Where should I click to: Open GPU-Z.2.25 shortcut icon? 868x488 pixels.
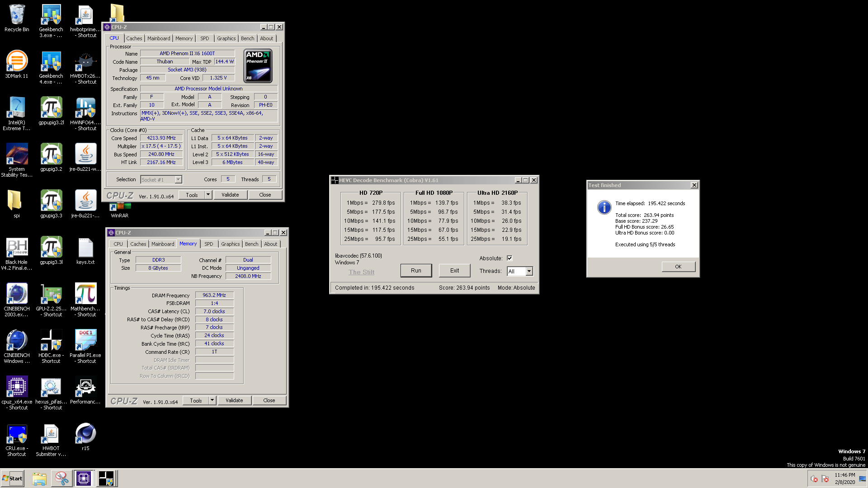pos(51,300)
